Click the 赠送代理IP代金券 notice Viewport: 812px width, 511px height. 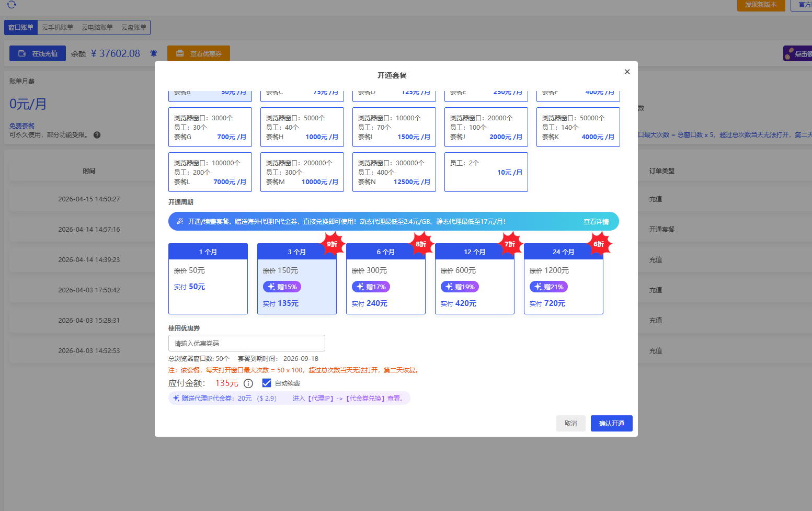point(289,398)
